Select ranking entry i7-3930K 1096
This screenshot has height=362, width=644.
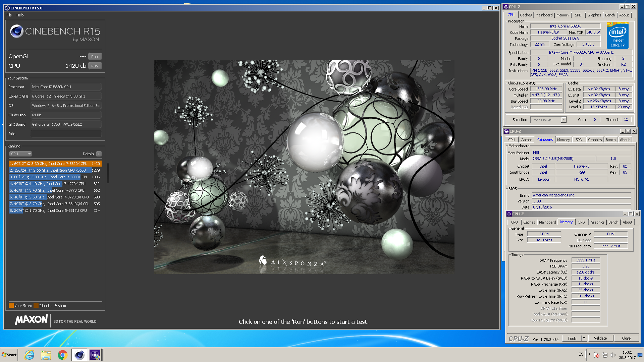tap(55, 177)
